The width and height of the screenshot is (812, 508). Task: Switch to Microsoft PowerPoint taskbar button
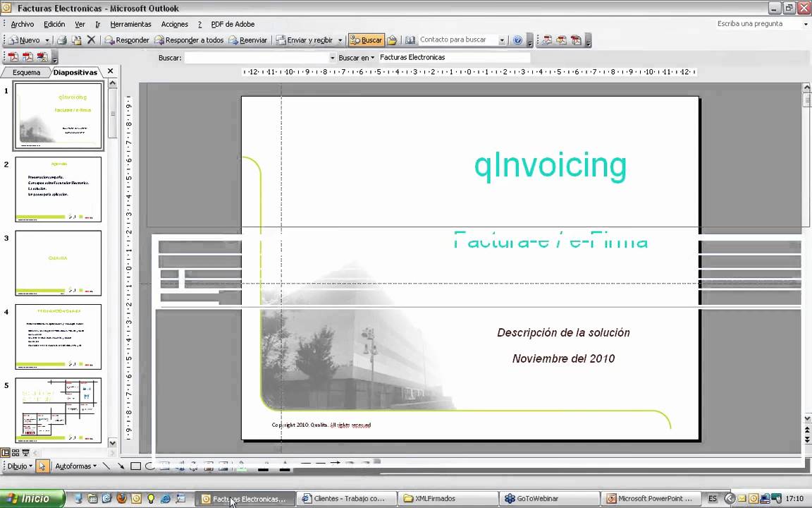coord(651,499)
